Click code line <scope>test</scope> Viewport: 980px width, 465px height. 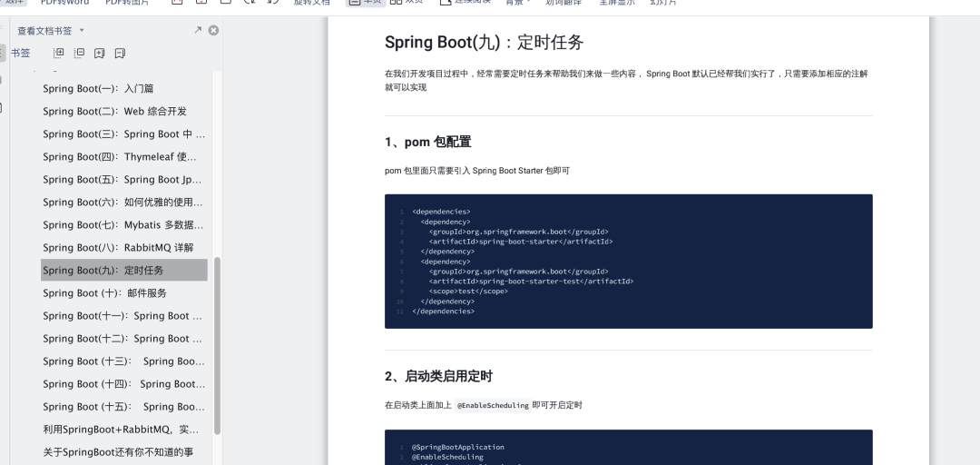click(468, 292)
